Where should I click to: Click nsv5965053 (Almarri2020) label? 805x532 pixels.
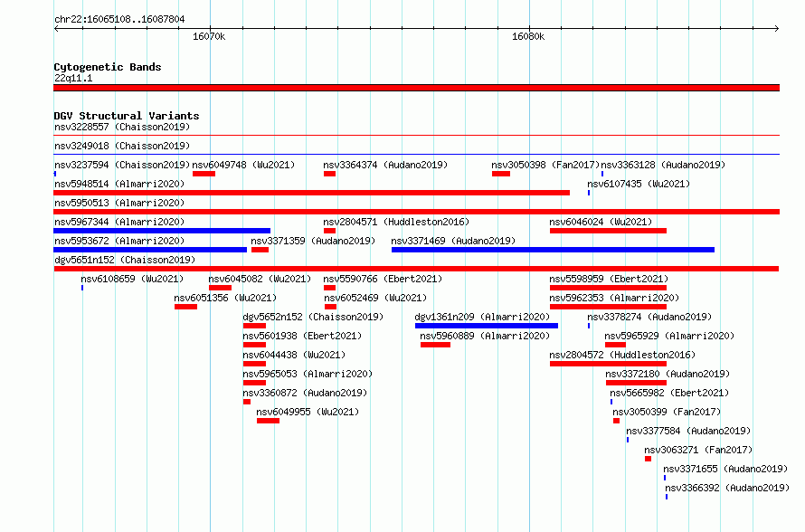tap(308, 374)
